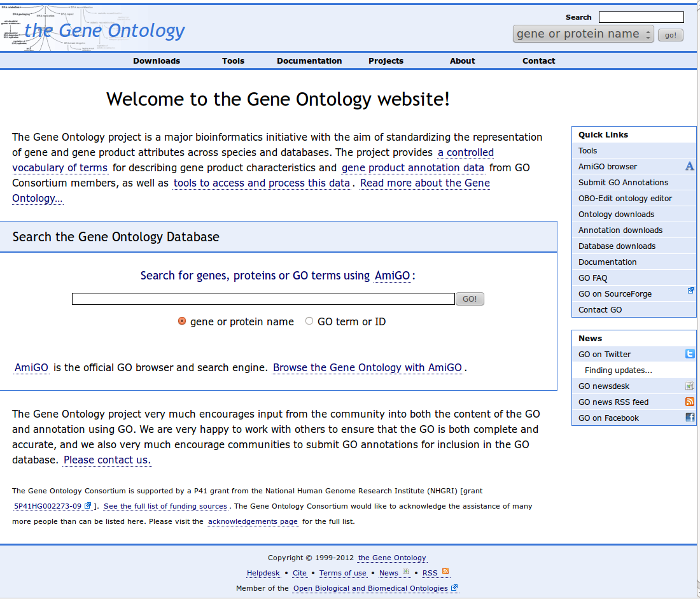
Task: Open Tools in Quick Links
Action: (634, 150)
